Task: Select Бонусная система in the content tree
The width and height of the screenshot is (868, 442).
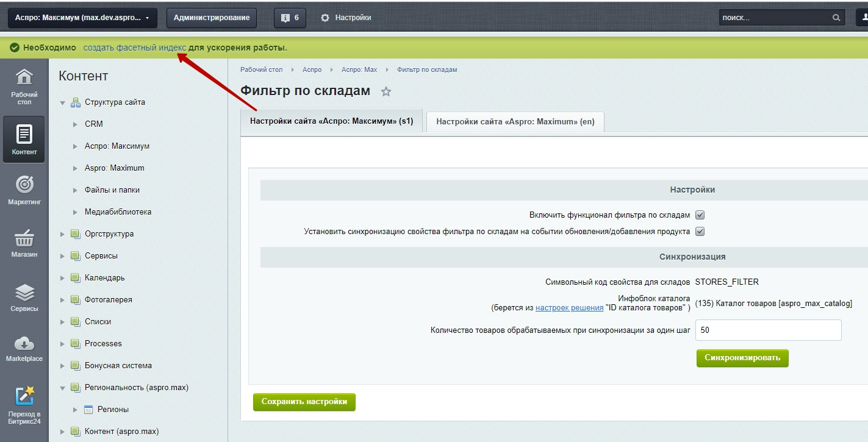Action: (x=118, y=365)
